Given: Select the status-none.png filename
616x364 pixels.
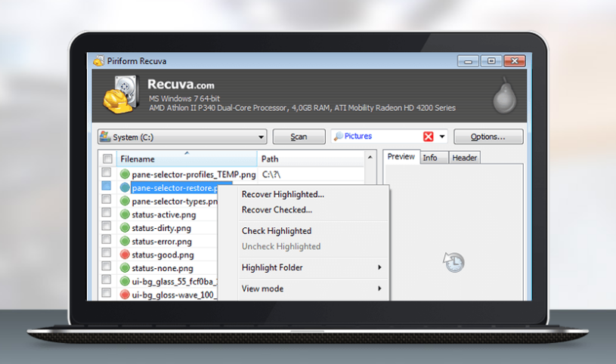Looking at the screenshot, I should 163,268.
